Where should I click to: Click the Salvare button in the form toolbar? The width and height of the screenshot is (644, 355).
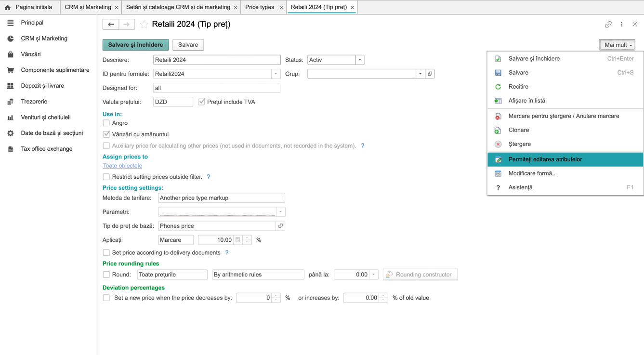(x=188, y=45)
